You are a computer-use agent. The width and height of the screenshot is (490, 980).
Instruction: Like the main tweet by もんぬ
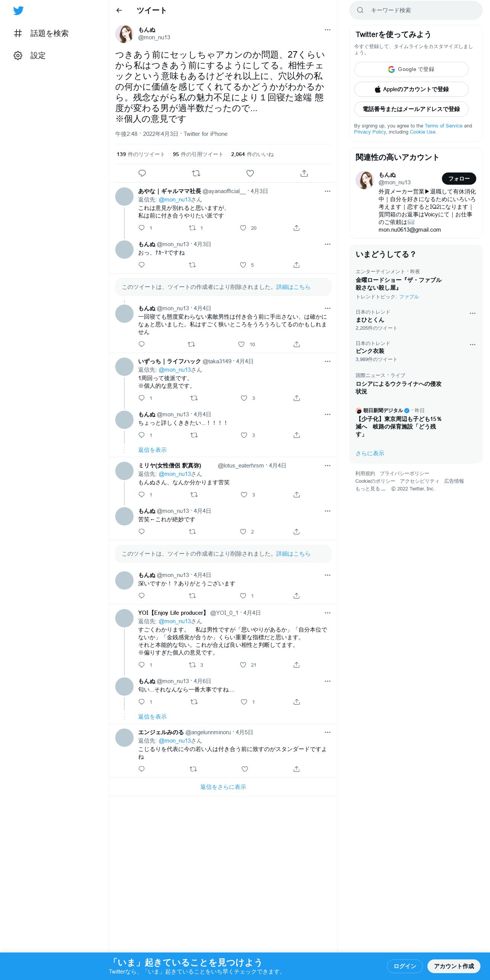click(x=250, y=173)
